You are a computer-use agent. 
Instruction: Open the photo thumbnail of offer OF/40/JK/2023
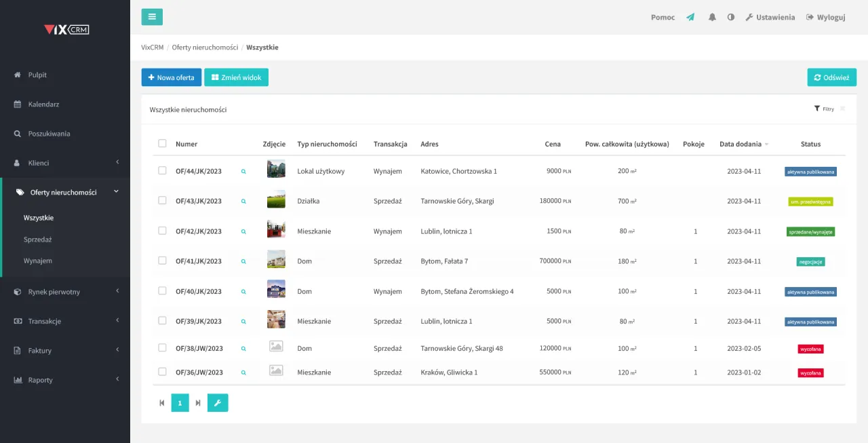(276, 289)
